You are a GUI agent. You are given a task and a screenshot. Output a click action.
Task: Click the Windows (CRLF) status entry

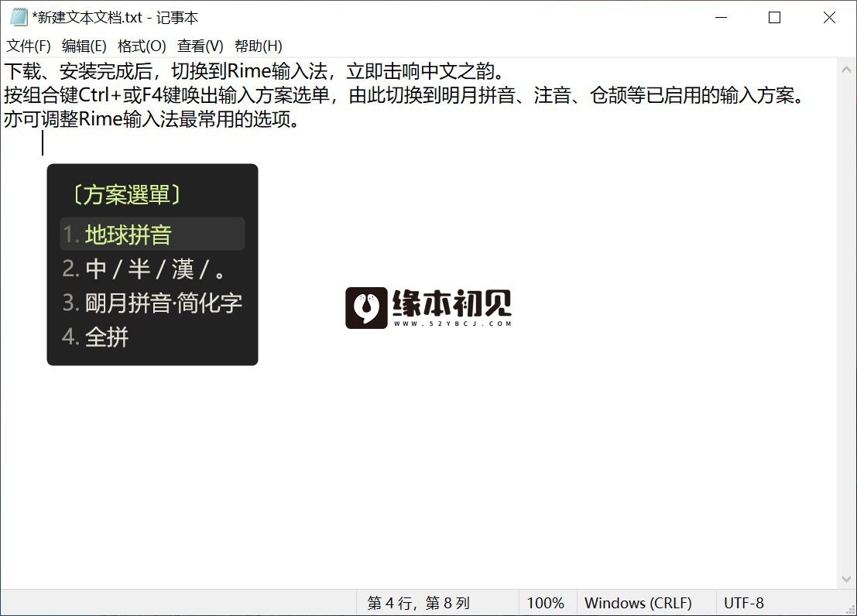click(639, 603)
